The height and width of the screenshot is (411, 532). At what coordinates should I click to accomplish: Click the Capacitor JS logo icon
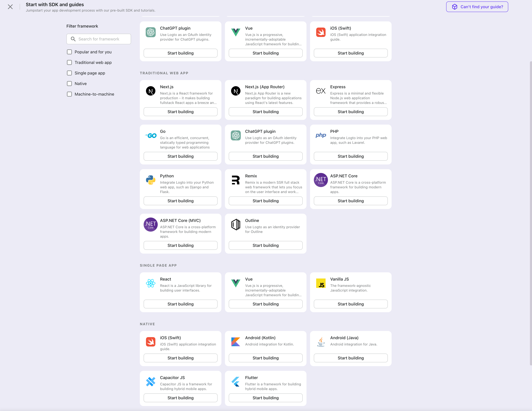(x=151, y=382)
